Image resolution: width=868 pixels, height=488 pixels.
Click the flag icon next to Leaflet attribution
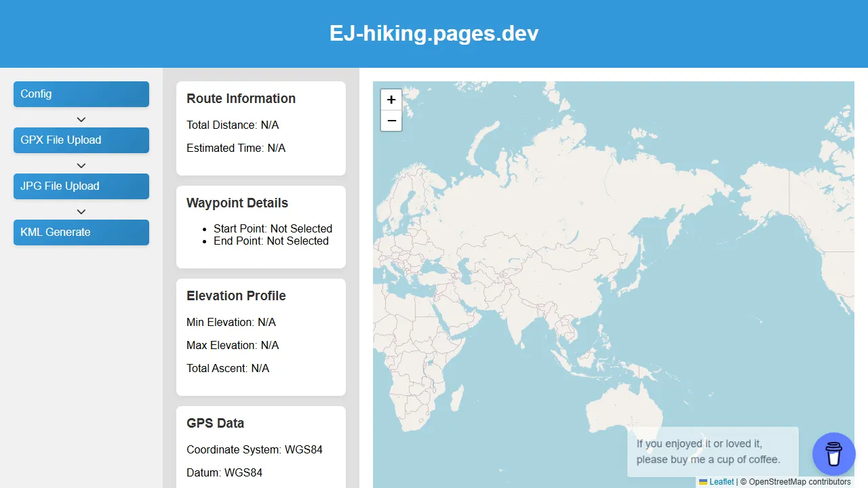pyautogui.click(x=702, y=482)
